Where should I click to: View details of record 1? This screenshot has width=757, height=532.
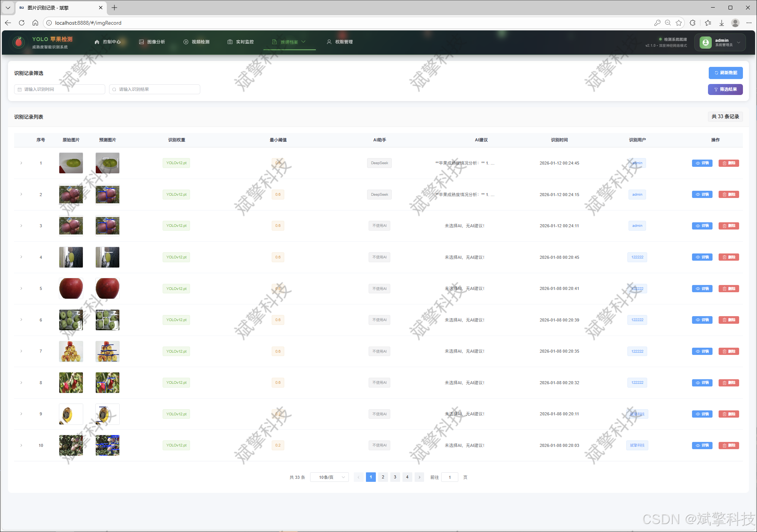pos(702,163)
